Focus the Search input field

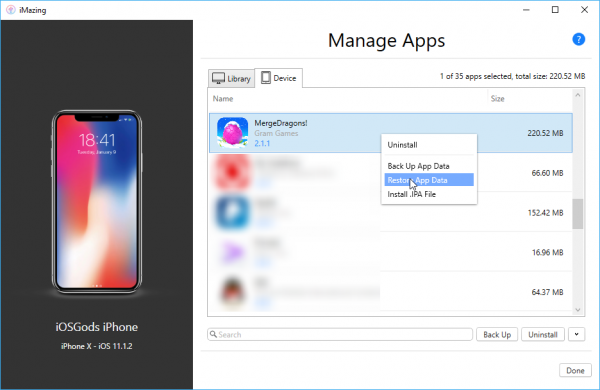(340, 335)
